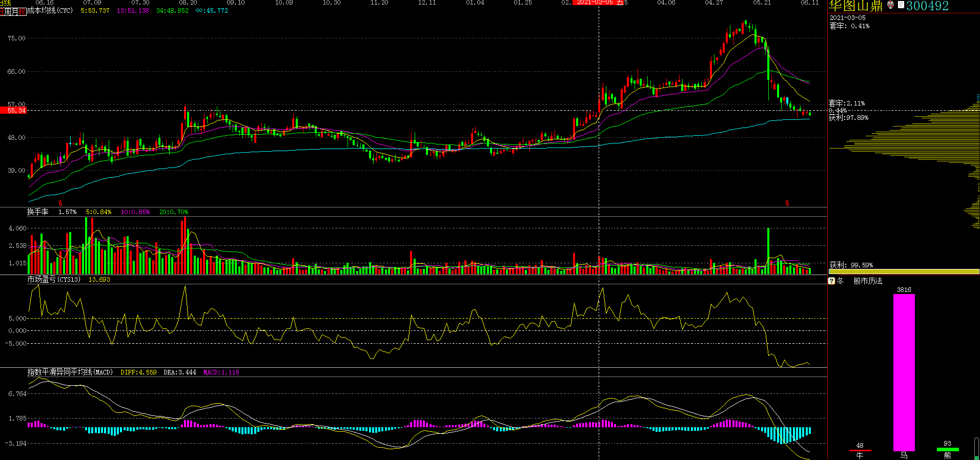This screenshot has width=980, height=460.
Task: Click the 股市历法 label
Action: click(868, 281)
